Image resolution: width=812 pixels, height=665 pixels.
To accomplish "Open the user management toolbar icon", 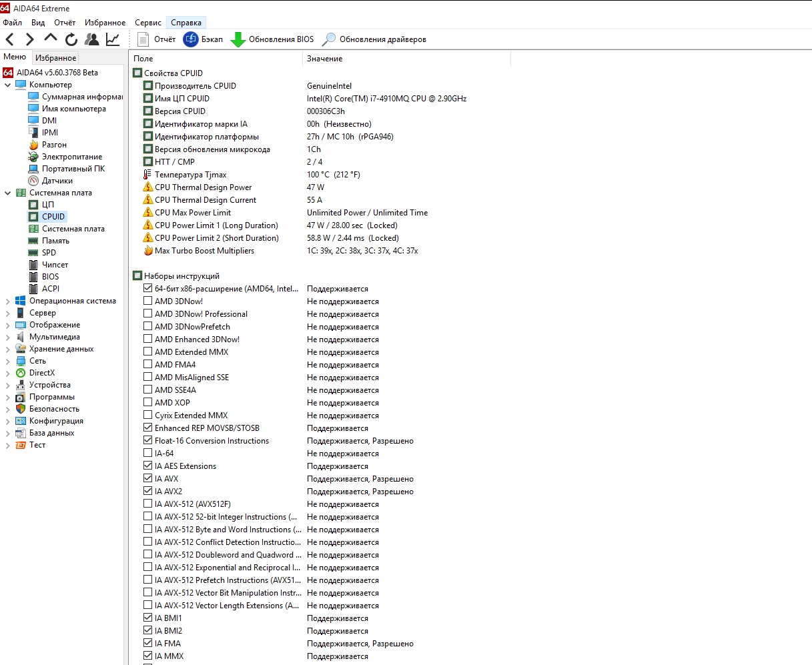I will [x=92, y=39].
